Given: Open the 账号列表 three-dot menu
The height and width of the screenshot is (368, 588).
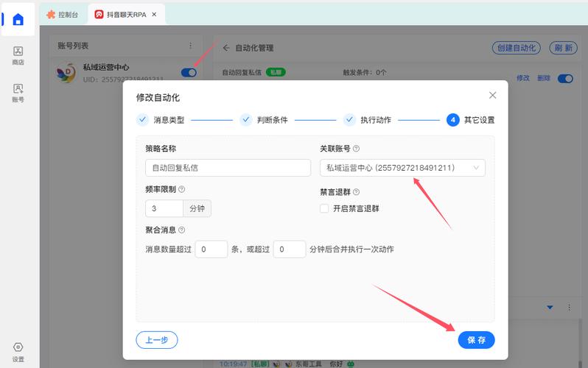Looking at the screenshot, I should (x=191, y=46).
